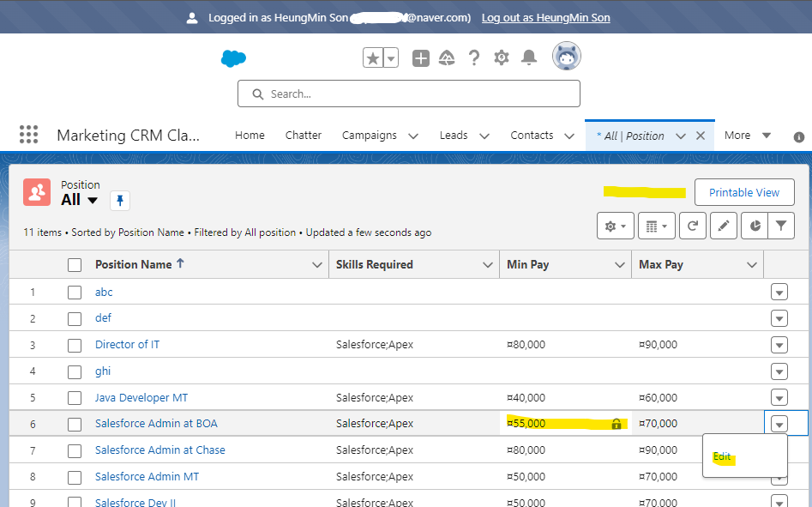
Task: Open the Contacts tab
Action: (532, 136)
